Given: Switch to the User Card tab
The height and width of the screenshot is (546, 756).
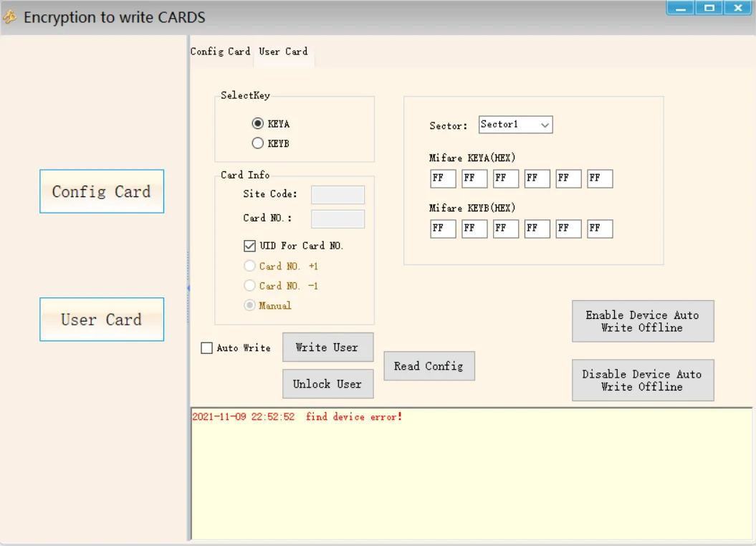Looking at the screenshot, I should pyautogui.click(x=284, y=52).
